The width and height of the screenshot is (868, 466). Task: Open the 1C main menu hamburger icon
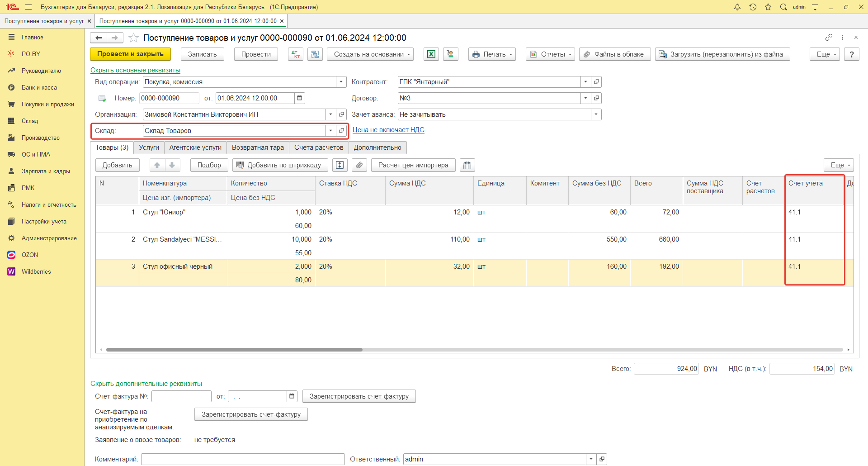28,7
